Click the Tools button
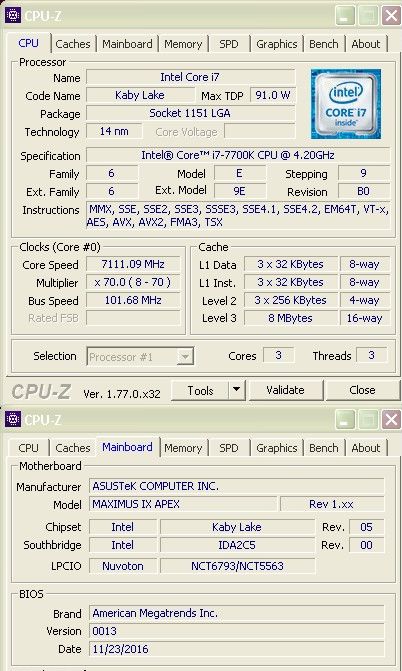 click(200, 390)
